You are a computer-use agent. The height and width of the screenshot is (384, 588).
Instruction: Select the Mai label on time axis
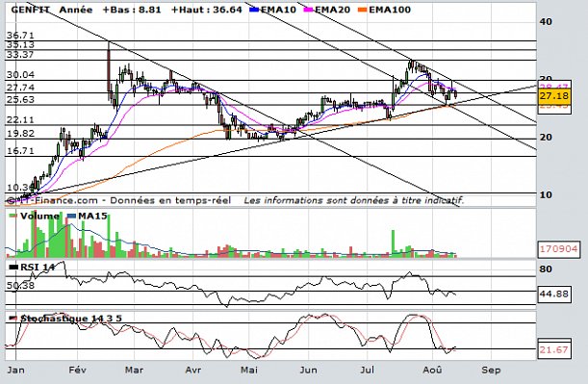[x=249, y=371]
